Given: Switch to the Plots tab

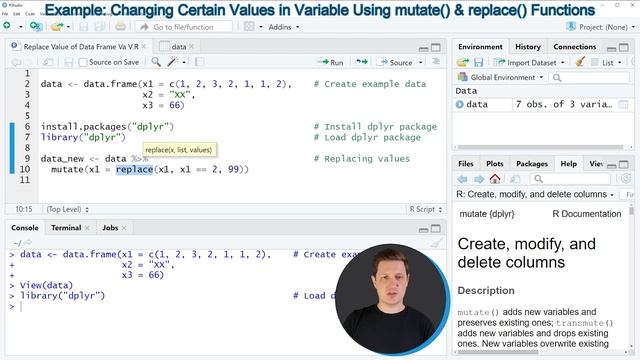Looking at the screenshot, I should (495, 164).
